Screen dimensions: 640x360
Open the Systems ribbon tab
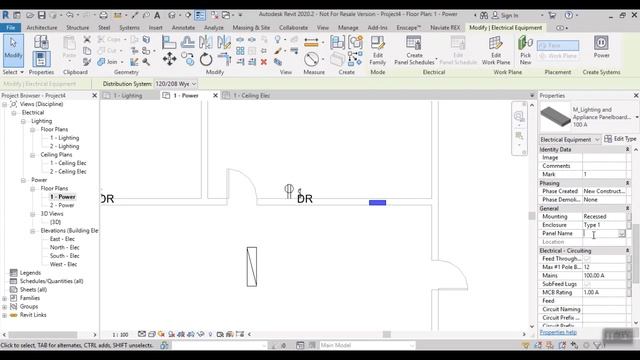(x=129, y=28)
